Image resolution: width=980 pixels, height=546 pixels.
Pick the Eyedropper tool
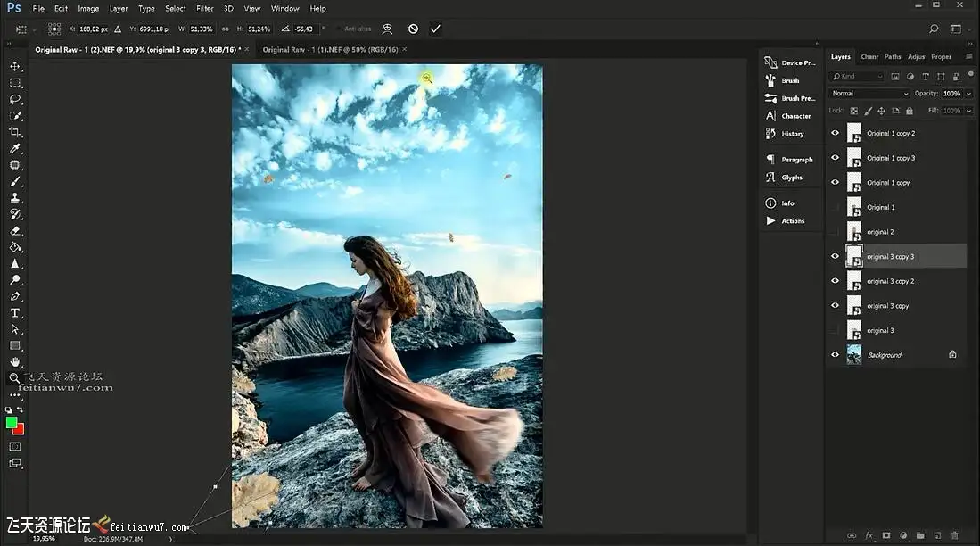15,148
